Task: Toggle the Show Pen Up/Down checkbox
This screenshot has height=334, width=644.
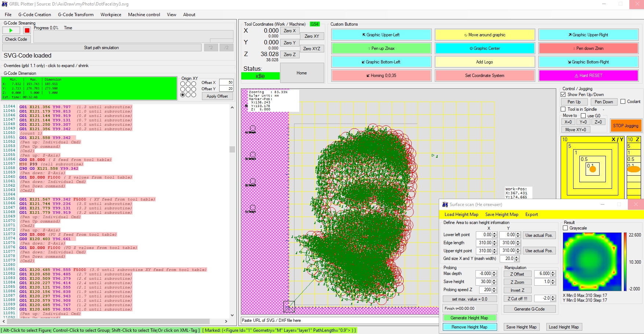Action: tap(563, 95)
